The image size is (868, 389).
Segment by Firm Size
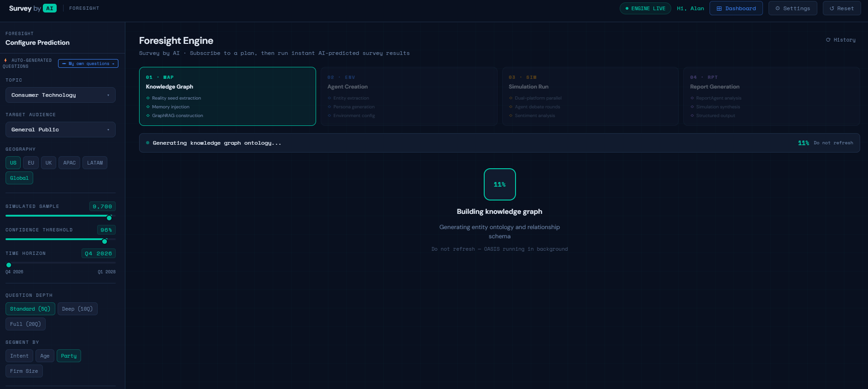[x=24, y=371]
